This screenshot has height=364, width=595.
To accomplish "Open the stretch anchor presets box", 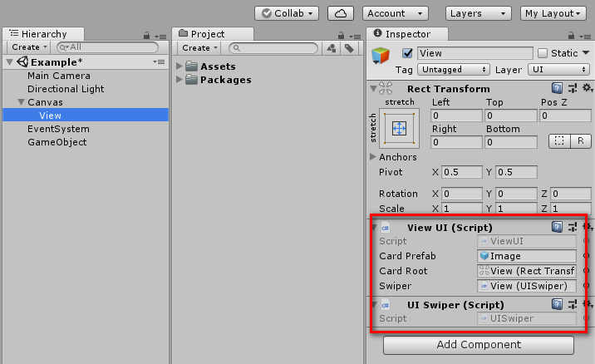I will [399, 128].
